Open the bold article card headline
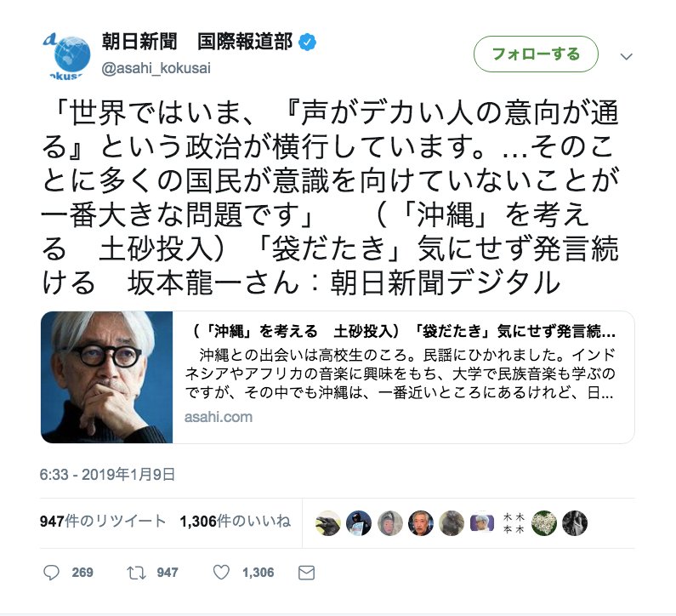The image size is (676, 616). pyautogui.click(x=404, y=331)
